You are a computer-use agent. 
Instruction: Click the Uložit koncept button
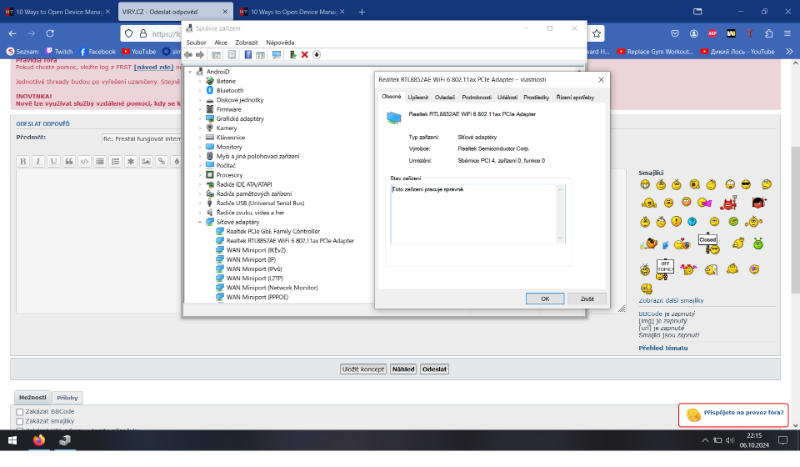pyautogui.click(x=363, y=369)
